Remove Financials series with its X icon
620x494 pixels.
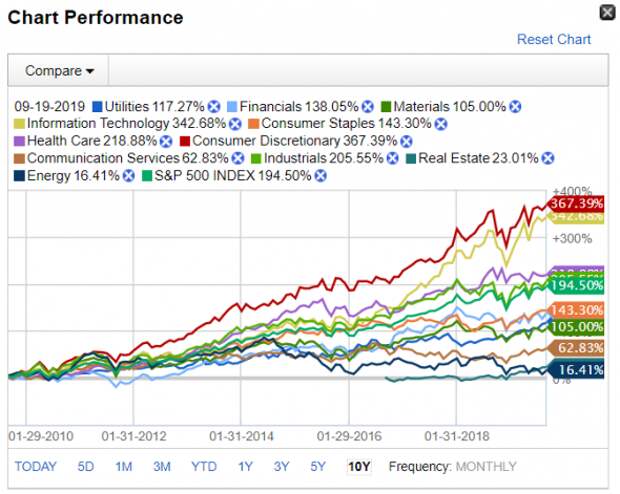[368, 106]
